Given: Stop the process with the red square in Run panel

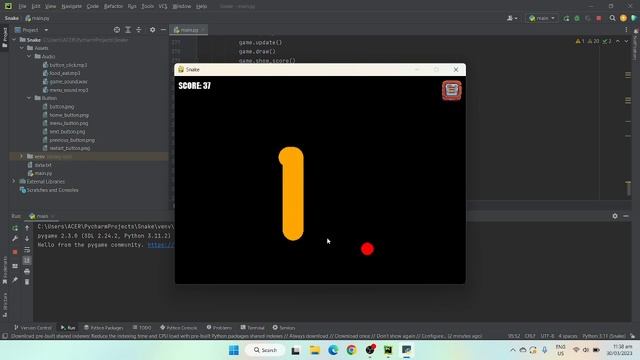Looking at the screenshot, I should pyautogui.click(x=15, y=252).
